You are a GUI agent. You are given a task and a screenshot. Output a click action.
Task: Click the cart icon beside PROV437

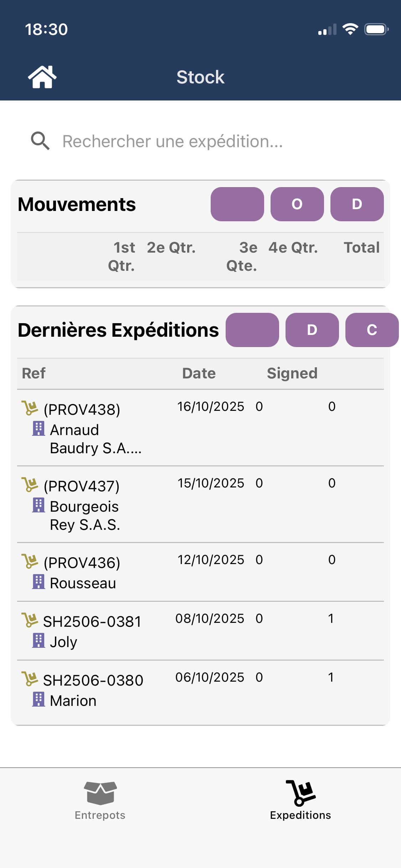tap(30, 485)
